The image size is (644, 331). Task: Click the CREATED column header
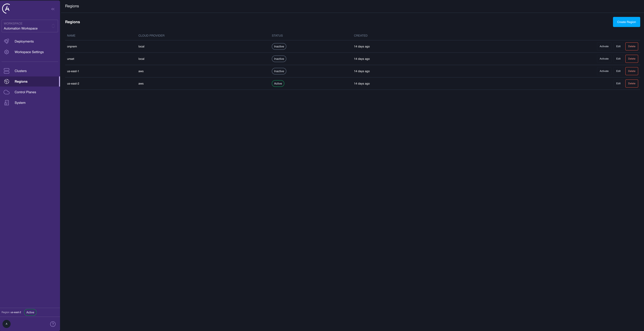(360, 36)
